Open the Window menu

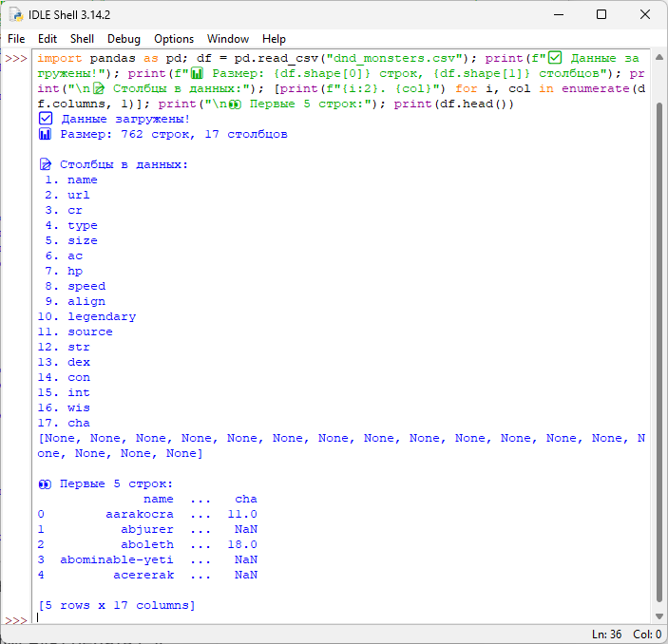pos(228,39)
